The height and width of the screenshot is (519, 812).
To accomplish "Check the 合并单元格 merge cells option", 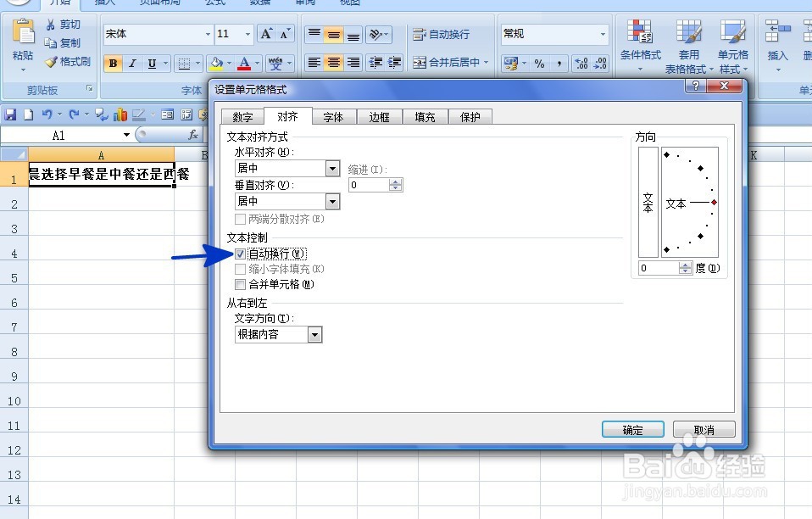I will (239, 284).
